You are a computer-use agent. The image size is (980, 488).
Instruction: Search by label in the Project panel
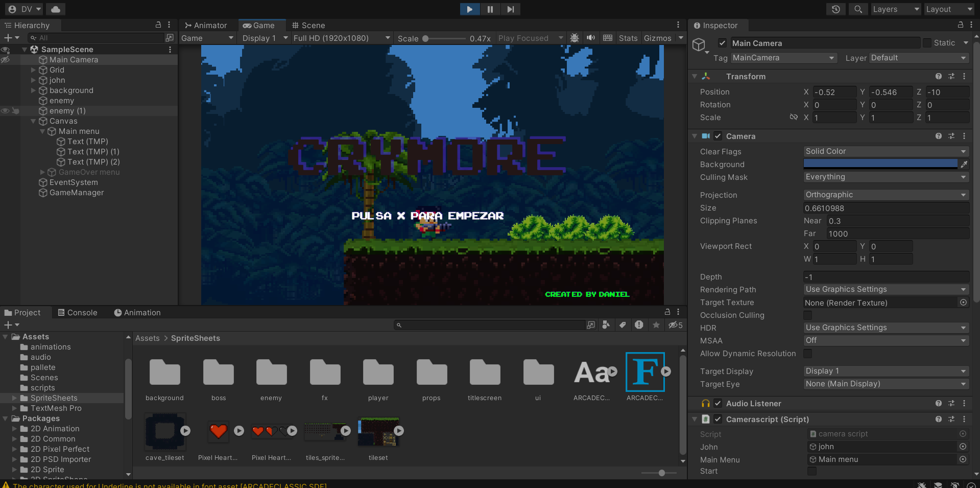coord(623,325)
